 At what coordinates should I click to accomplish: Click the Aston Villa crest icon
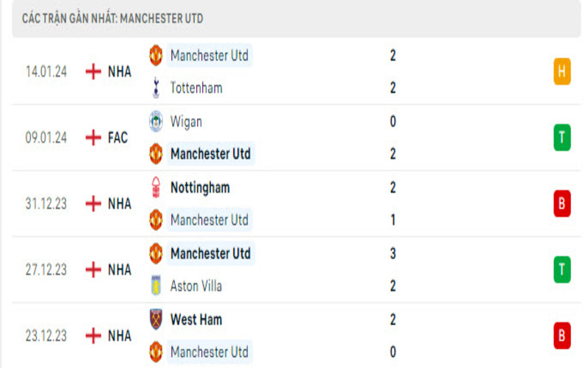click(156, 286)
